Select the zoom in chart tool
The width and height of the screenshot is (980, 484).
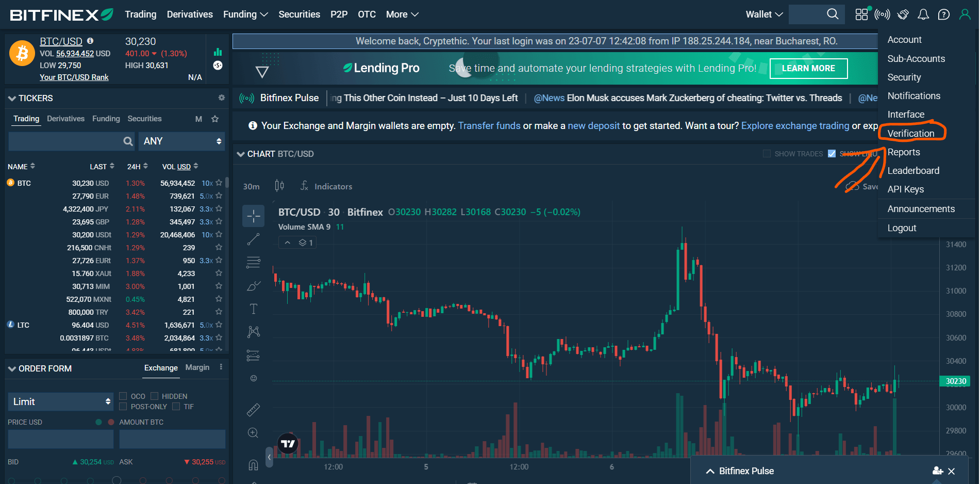tap(253, 433)
